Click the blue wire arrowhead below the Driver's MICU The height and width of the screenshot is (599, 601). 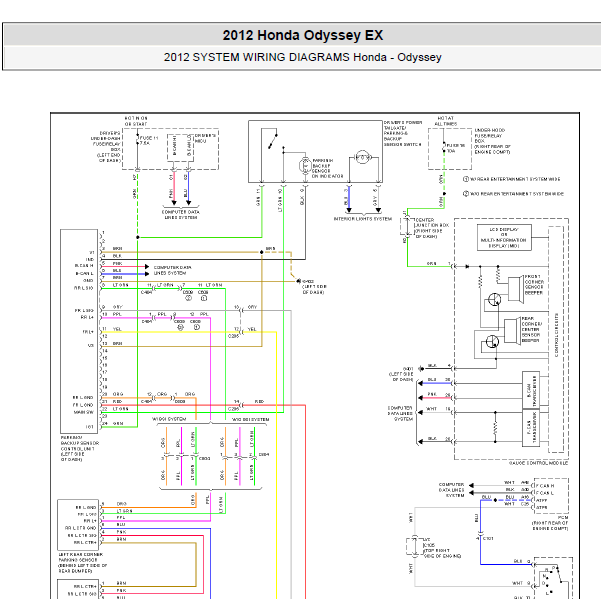(188, 202)
